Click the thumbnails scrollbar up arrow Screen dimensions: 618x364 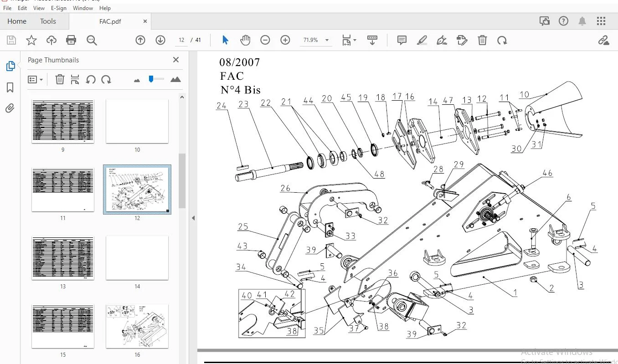[182, 97]
